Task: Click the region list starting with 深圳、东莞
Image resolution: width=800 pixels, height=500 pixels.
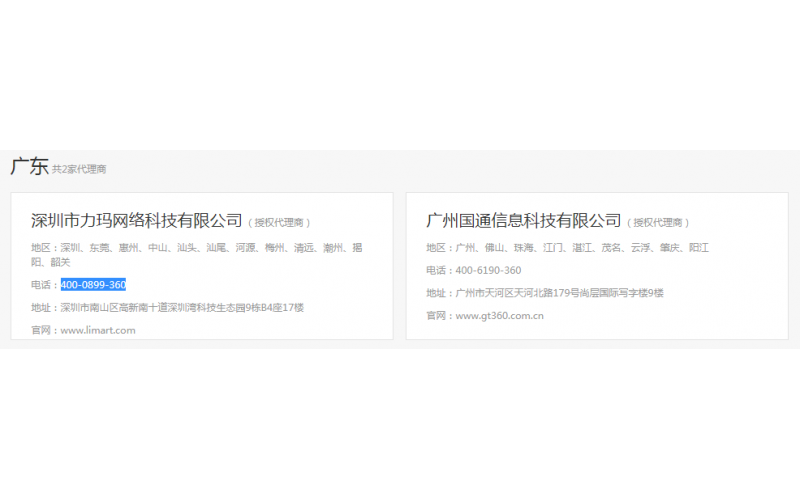Action: [196, 255]
